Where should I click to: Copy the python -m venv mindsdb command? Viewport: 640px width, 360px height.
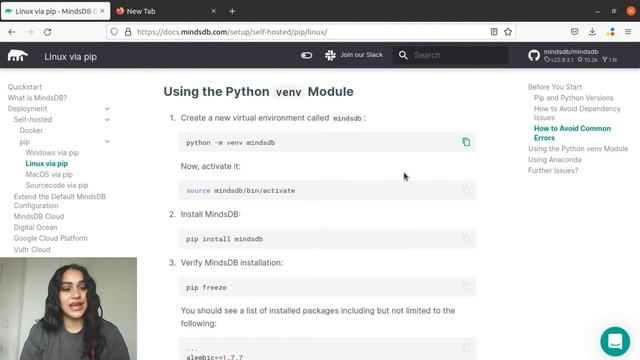click(466, 142)
